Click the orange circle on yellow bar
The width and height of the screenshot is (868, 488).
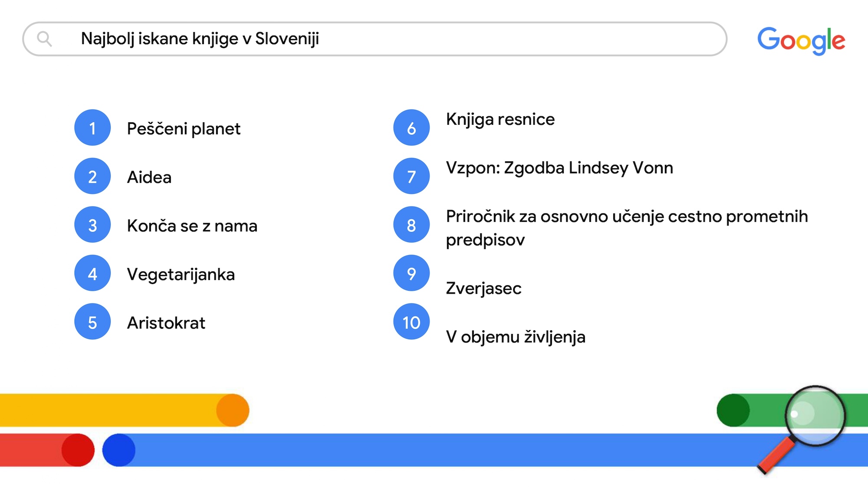pyautogui.click(x=233, y=410)
